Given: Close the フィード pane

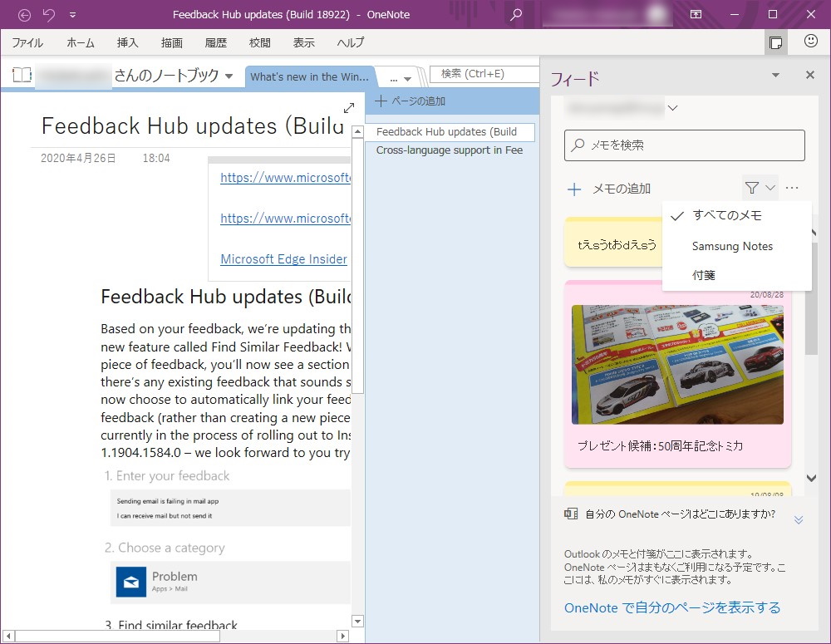Looking at the screenshot, I should [809, 76].
